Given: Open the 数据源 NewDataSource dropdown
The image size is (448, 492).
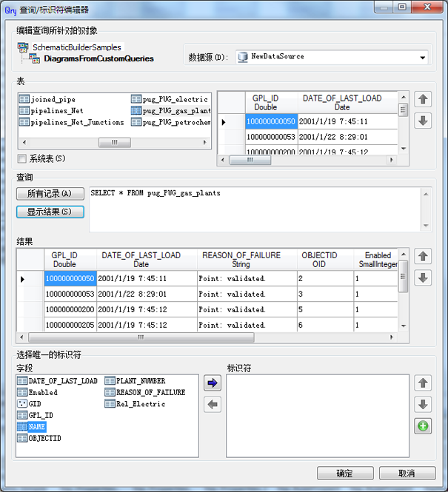Looking at the screenshot, I should [423, 57].
